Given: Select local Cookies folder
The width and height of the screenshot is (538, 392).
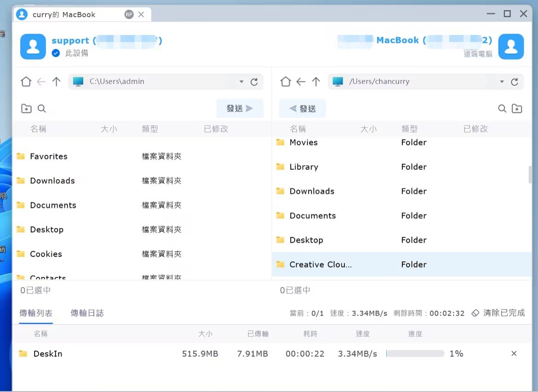Looking at the screenshot, I should coord(142,254).
